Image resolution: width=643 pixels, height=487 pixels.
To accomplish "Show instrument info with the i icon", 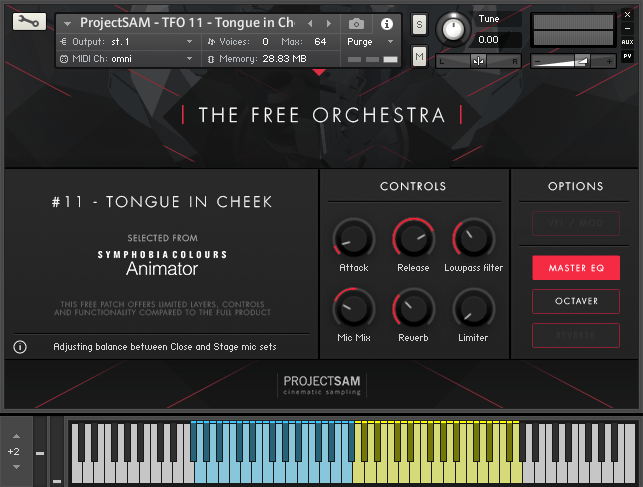I will [386, 24].
